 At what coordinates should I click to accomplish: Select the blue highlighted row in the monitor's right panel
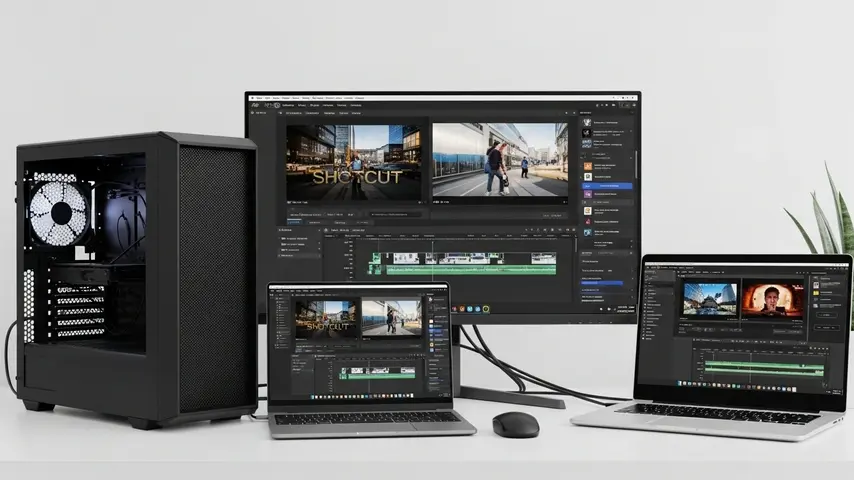pos(607,186)
